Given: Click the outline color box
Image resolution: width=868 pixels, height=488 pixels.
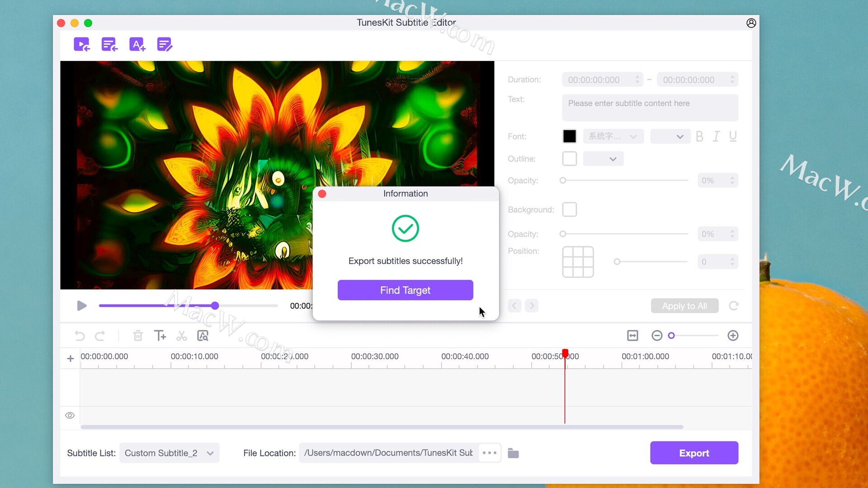Looking at the screenshot, I should [x=569, y=159].
